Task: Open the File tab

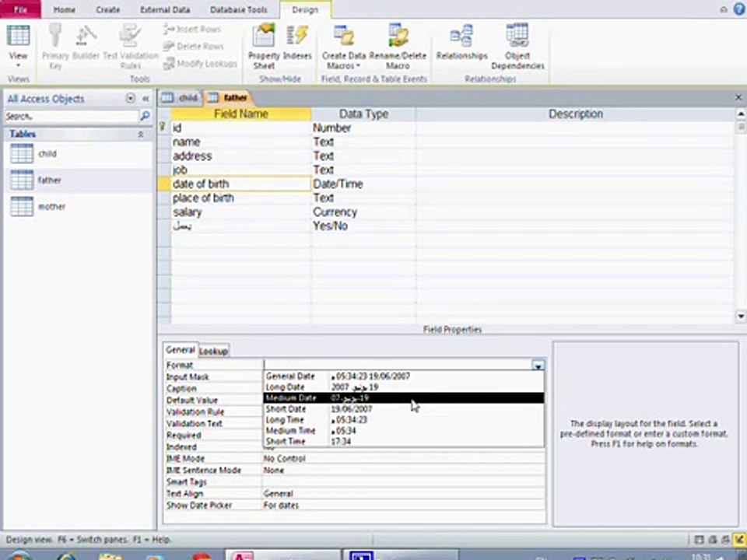Action: (20, 9)
